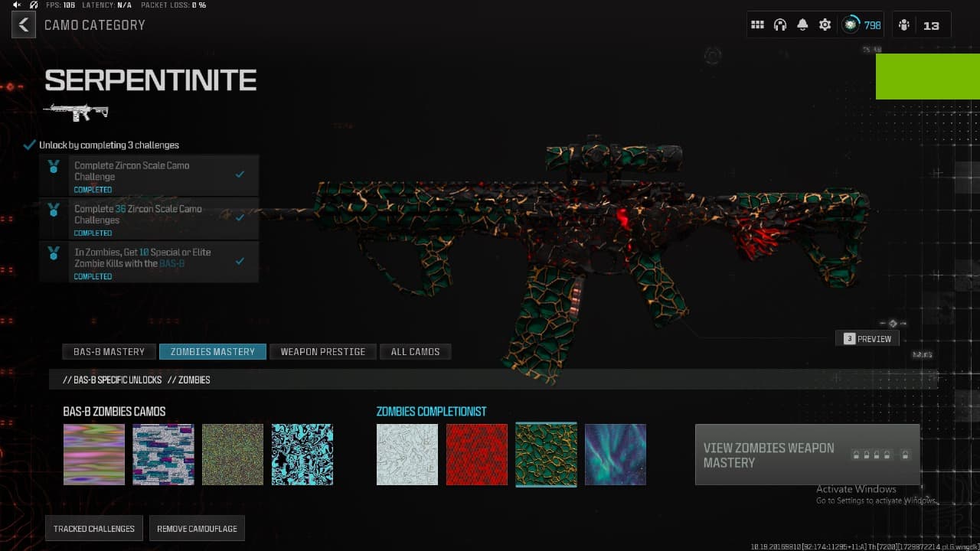Click the Complete Zircon Scale Camo Challenge row
Viewport: 980px width, 551px height.
pos(149,175)
